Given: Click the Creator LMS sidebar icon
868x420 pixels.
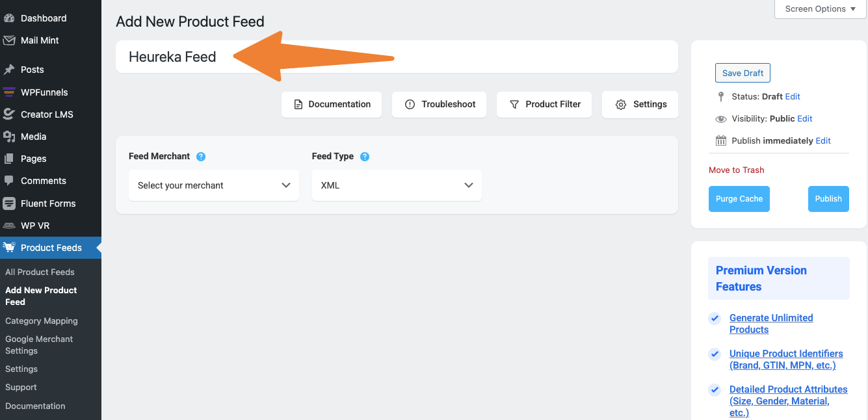Looking at the screenshot, I should coord(9,114).
